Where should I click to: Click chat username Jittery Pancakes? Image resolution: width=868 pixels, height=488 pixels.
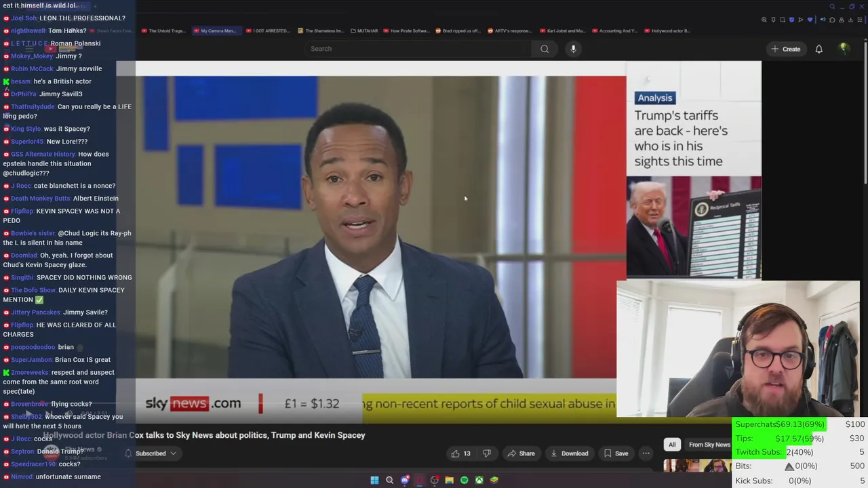pyautogui.click(x=35, y=312)
